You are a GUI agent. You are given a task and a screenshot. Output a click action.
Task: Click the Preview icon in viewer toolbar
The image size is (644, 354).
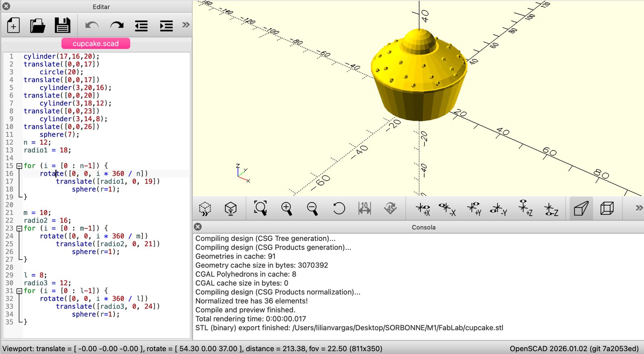pyautogui.click(x=205, y=208)
